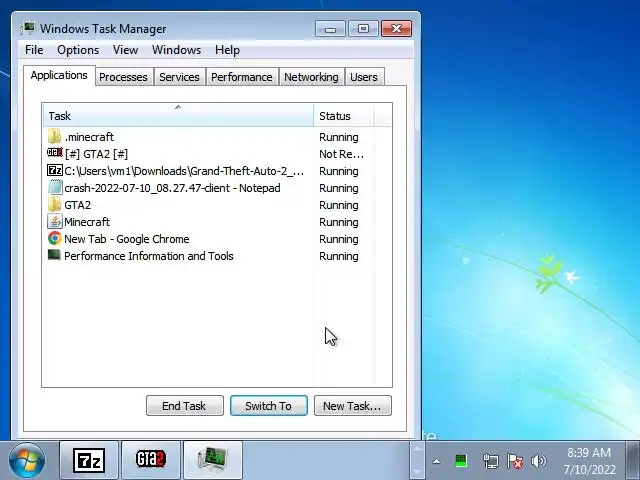Select the crash-2022-07-10 Notepad task
The image size is (640, 480).
[x=172, y=188]
